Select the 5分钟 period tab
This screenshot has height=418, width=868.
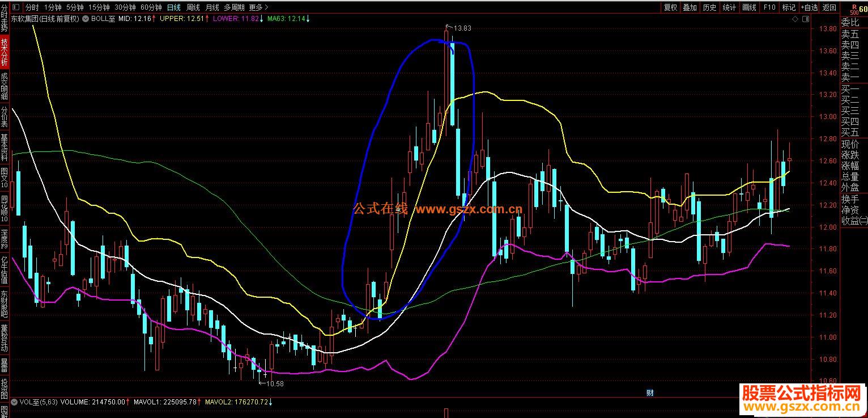(75, 7)
